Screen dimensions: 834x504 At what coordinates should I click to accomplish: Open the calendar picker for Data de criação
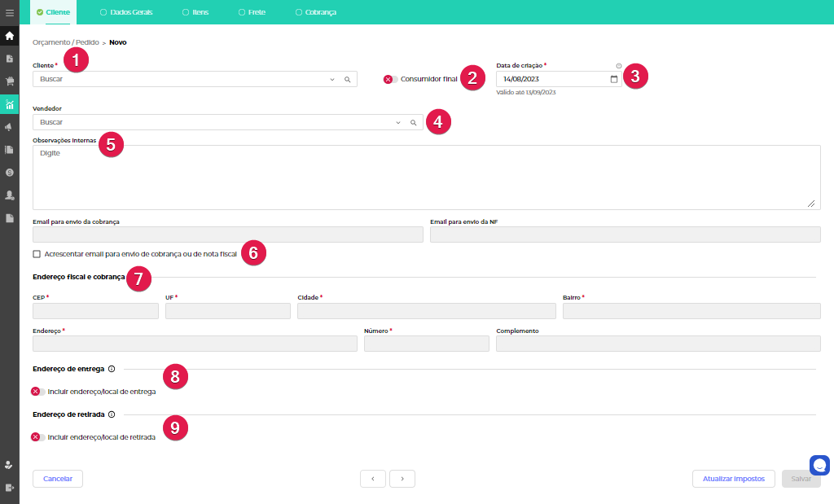(x=614, y=79)
